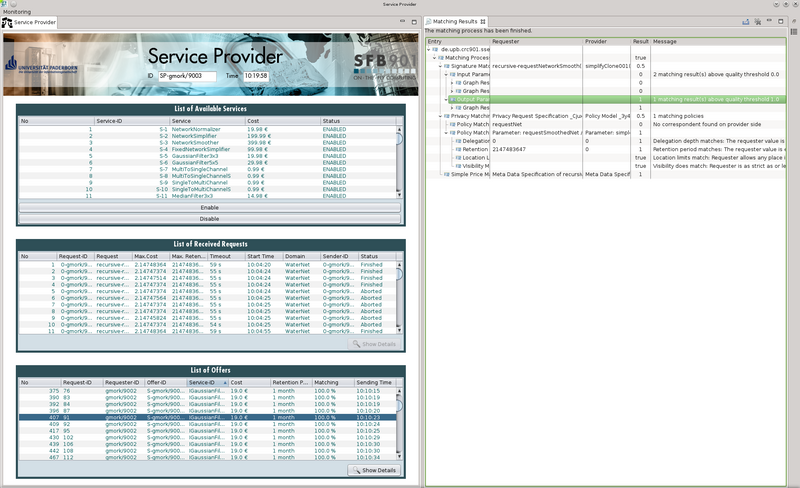Select offer row number 467

pos(208,457)
